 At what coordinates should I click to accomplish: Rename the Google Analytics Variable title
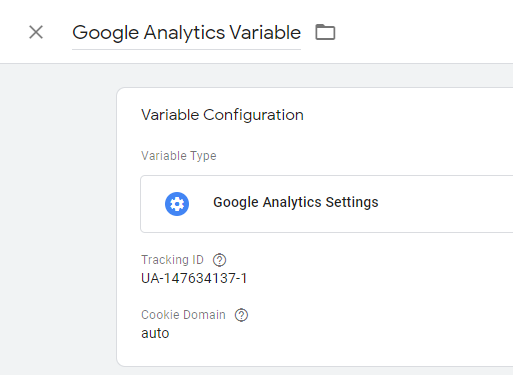pos(187,33)
